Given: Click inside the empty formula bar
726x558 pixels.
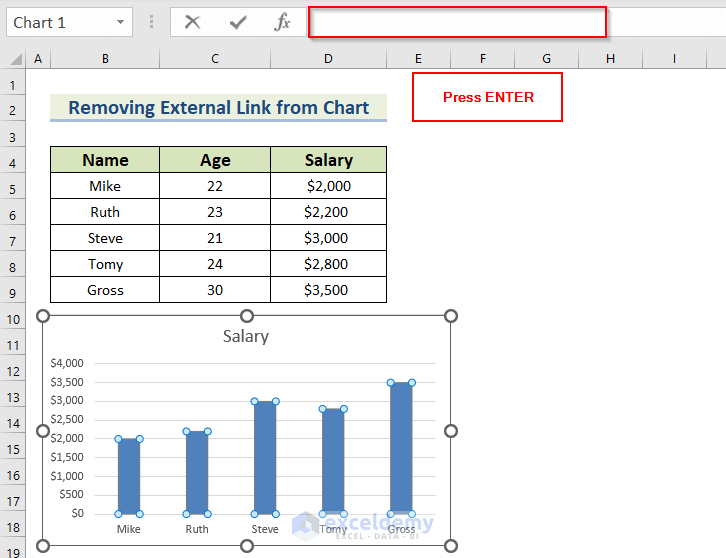Looking at the screenshot, I should click(x=457, y=22).
